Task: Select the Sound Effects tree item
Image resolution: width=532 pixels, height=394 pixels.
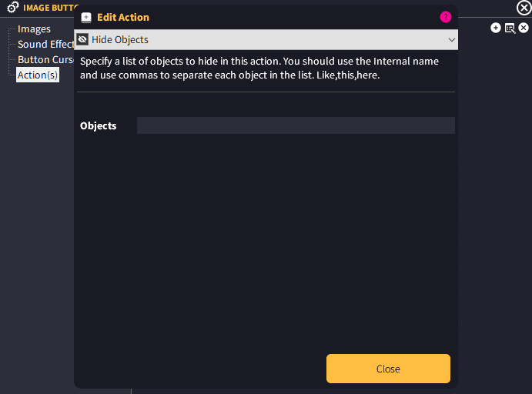Action: click(45, 44)
